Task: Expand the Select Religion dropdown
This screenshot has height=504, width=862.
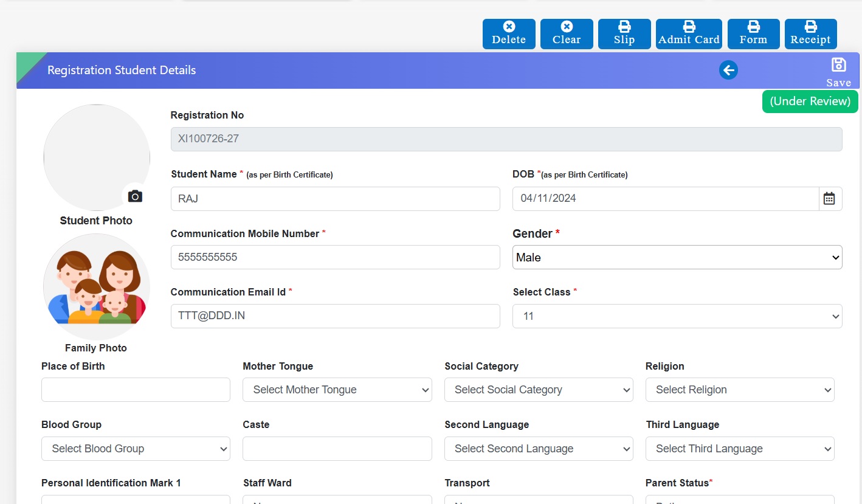Action: click(739, 390)
